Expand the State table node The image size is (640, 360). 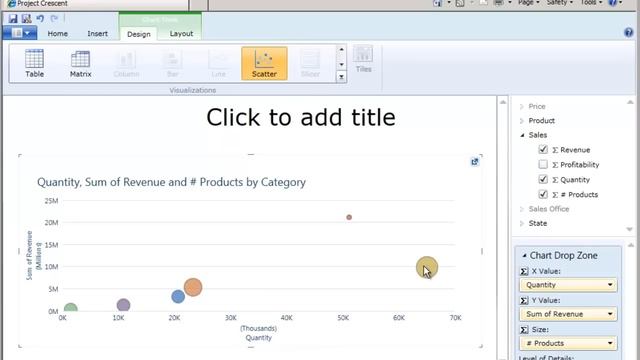pos(522,223)
